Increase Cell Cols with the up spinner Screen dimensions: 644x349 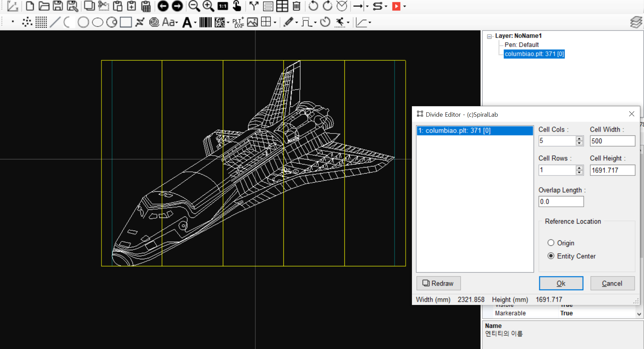coord(579,139)
